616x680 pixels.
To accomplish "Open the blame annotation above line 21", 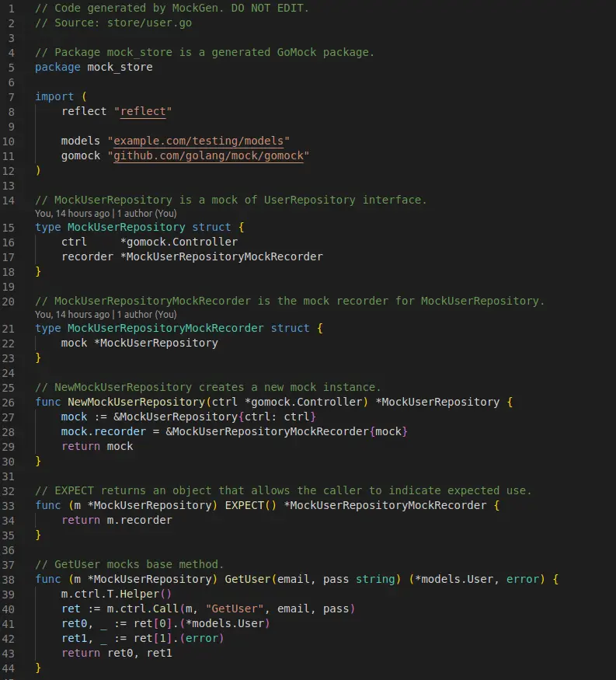I will click(106, 315).
